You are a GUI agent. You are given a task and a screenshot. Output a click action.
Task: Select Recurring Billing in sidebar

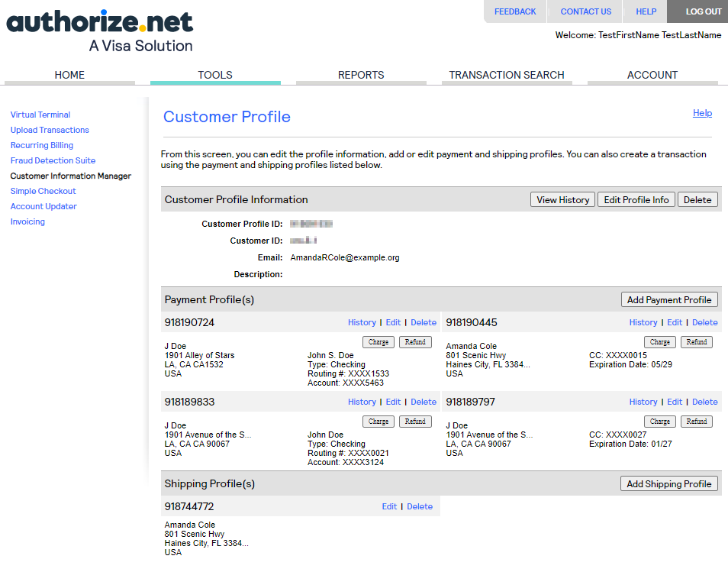(42, 145)
